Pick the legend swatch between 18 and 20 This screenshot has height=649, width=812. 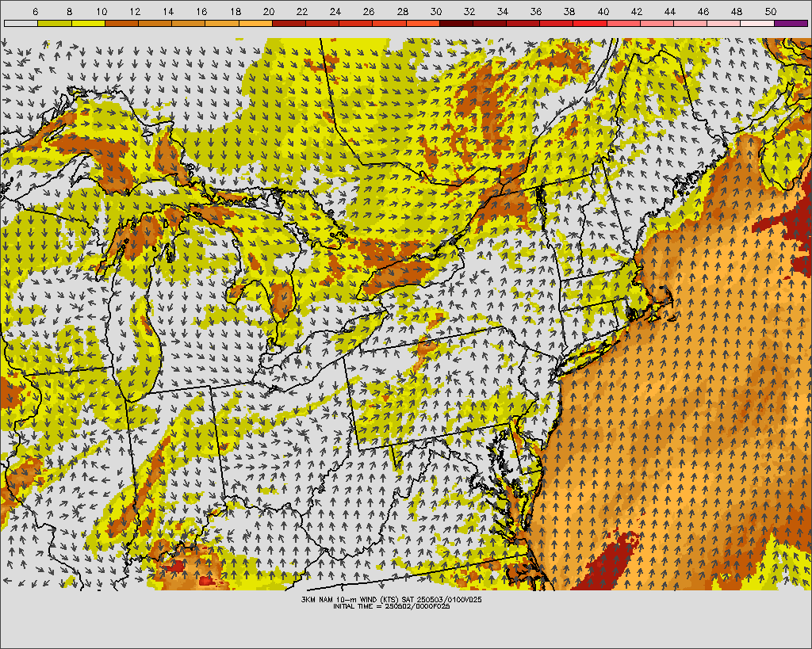coord(255,23)
